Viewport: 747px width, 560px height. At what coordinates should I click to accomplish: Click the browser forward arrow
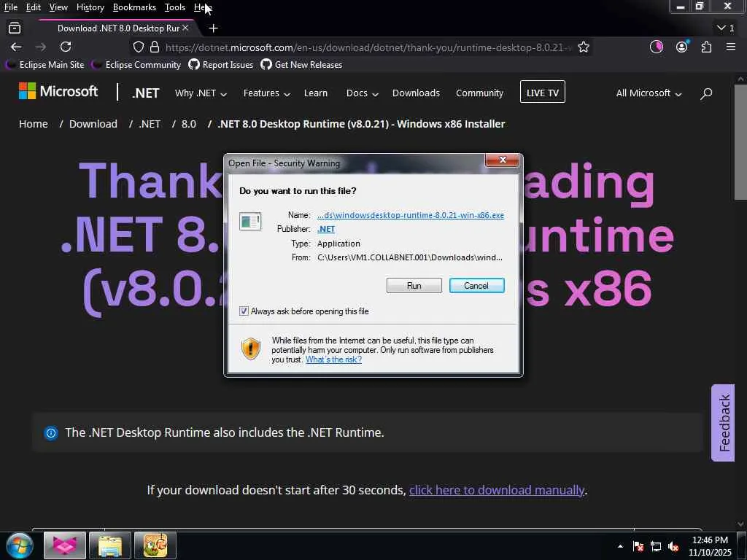tap(41, 47)
